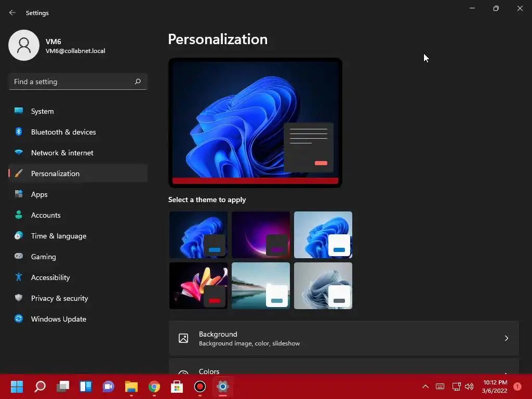The width and height of the screenshot is (532, 399).
Task: Open Windows Update settings
Action: (78, 319)
